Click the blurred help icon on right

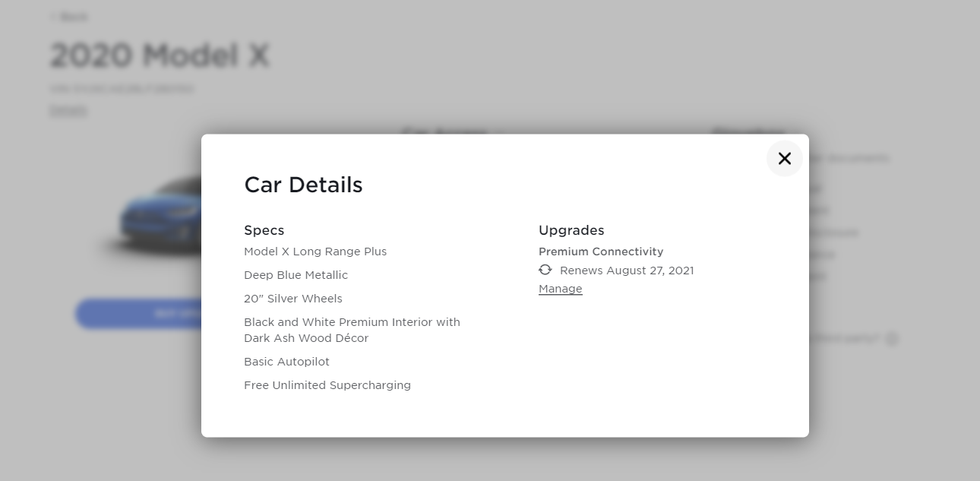point(892,339)
